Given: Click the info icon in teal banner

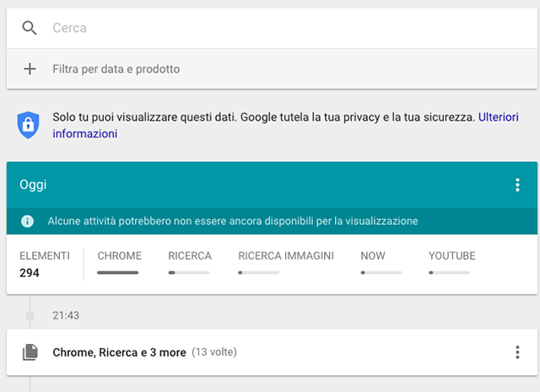Looking at the screenshot, I should pyautogui.click(x=27, y=222).
